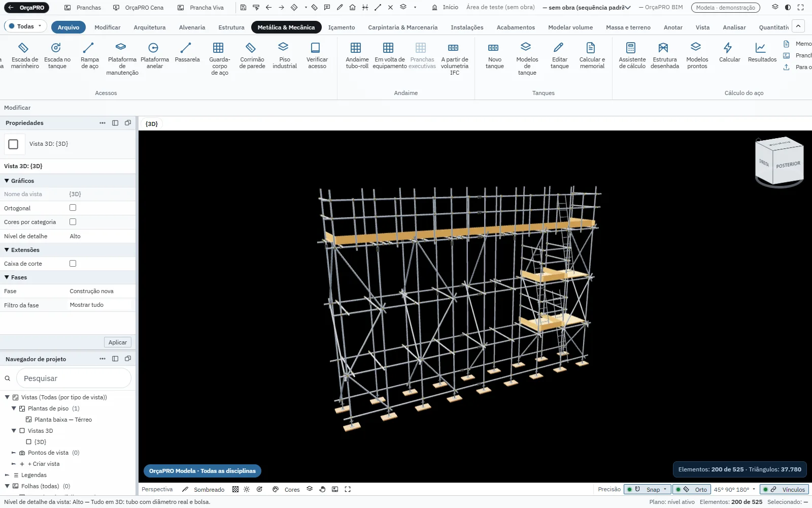Enable the Ortogonal checkbox
Image resolution: width=812 pixels, height=508 pixels.
point(73,208)
